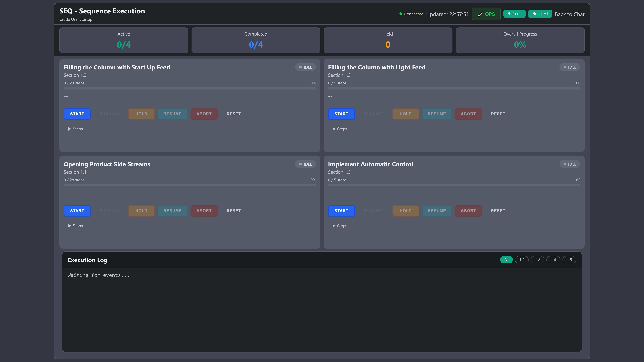Resume the Opening Product Side Streams sequence

pos(172,211)
